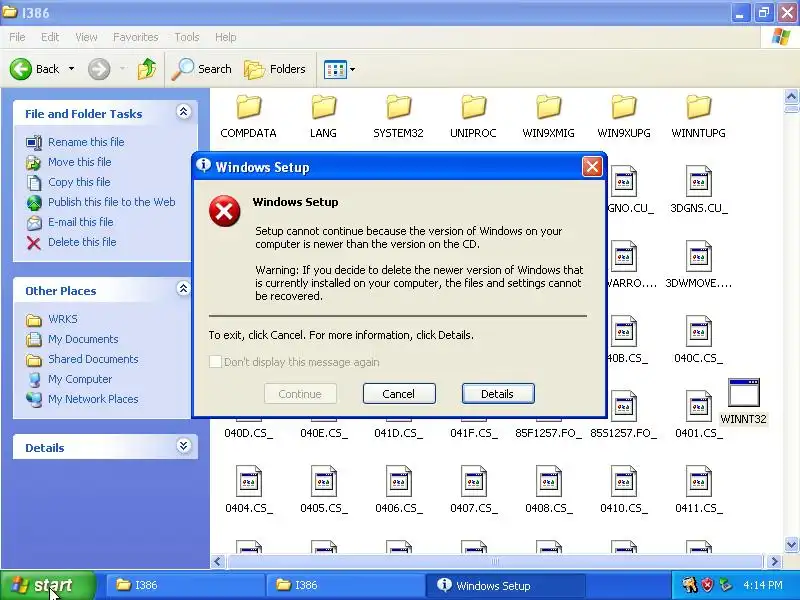This screenshot has width=800, height=600.
Task: Click horizontal scrollbar left arrow
Action: click(218, 562)
